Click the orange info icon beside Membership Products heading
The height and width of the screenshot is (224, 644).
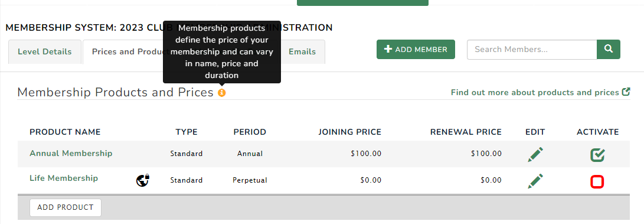222,93
